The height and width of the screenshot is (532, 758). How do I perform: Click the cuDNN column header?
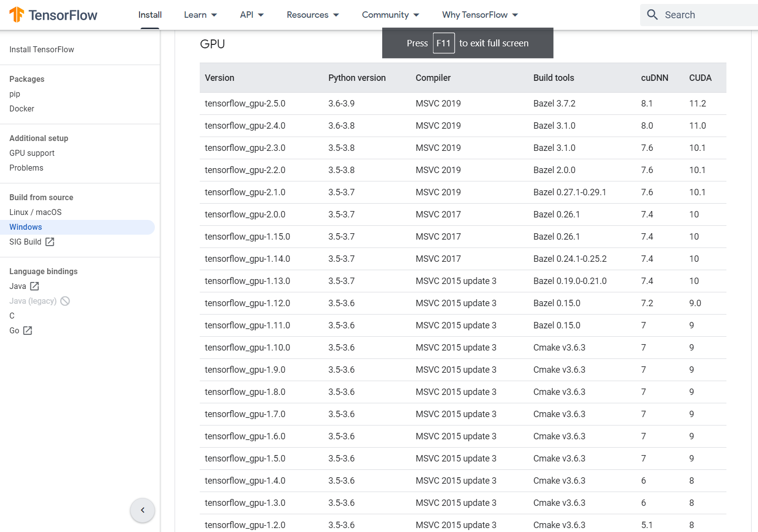click(x=654, y=78)
